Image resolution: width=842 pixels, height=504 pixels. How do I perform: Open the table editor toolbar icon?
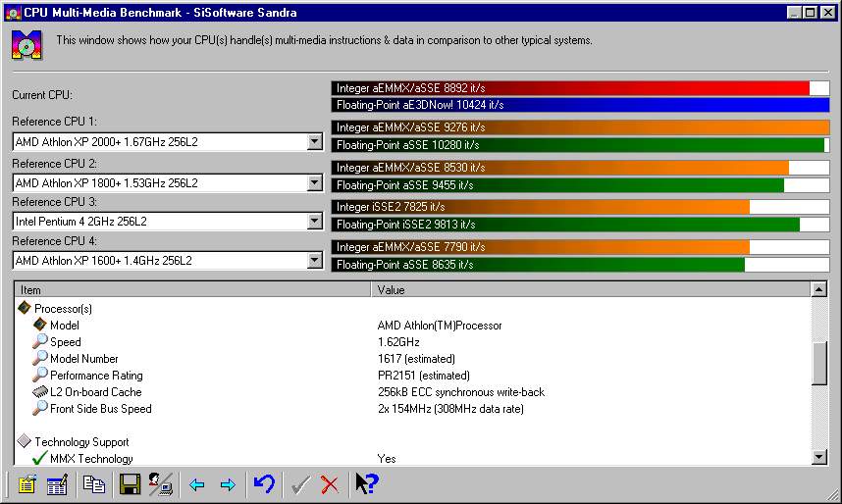[x=57, y=484]
